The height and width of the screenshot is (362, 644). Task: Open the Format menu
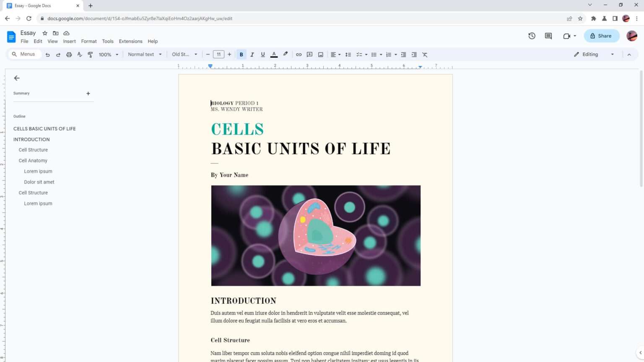pyautogui.click(x=89, y=41)
